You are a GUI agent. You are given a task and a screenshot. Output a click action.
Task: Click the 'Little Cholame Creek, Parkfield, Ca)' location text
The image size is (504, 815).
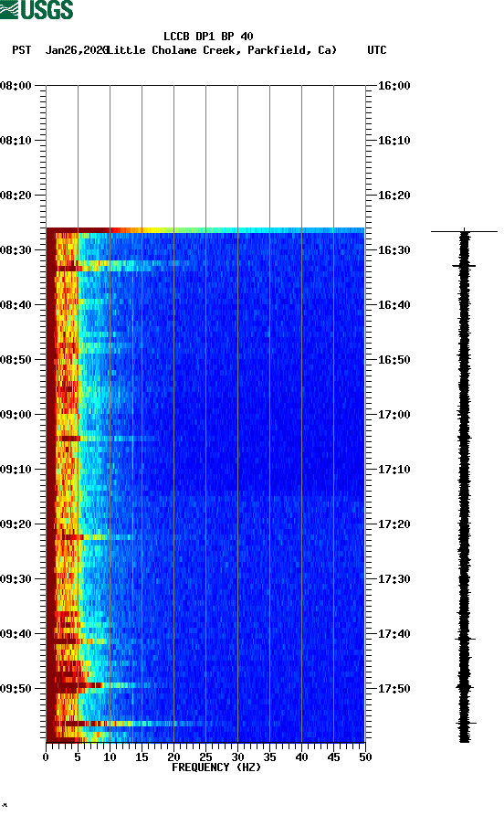(222, 50)
